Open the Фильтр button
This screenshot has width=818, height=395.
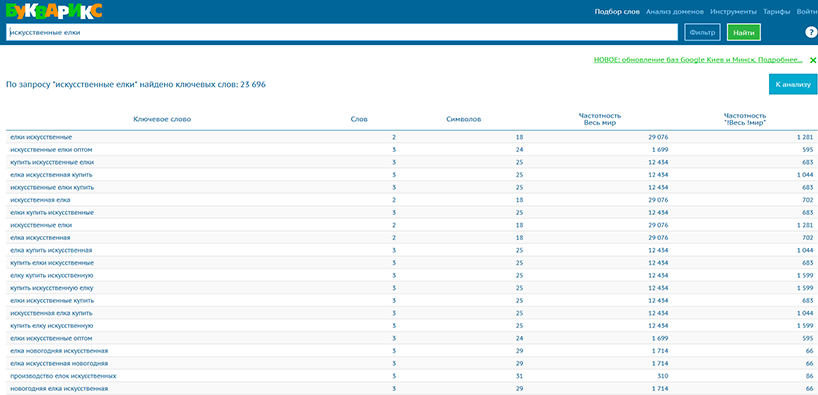point(702,32)
